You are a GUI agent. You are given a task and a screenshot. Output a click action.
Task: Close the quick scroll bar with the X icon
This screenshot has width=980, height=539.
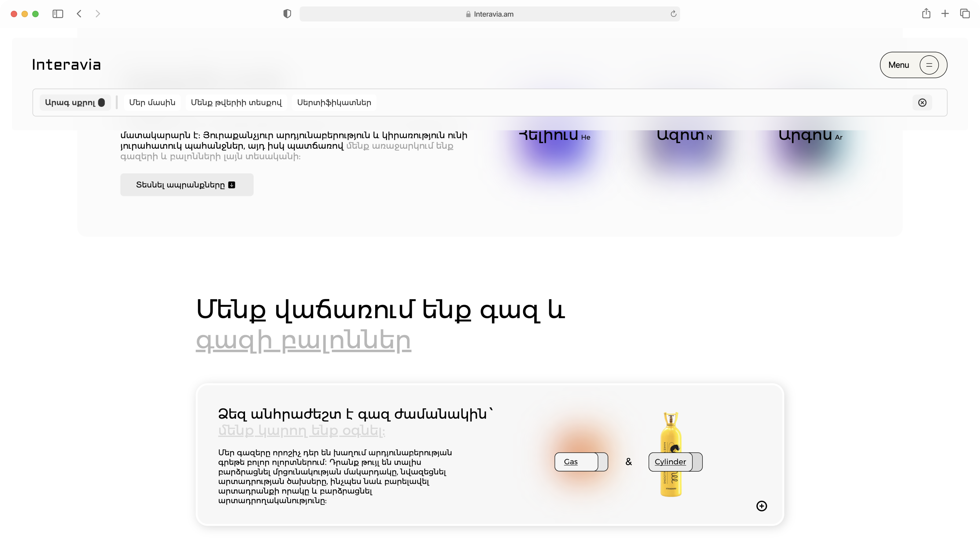coord(922,102)
